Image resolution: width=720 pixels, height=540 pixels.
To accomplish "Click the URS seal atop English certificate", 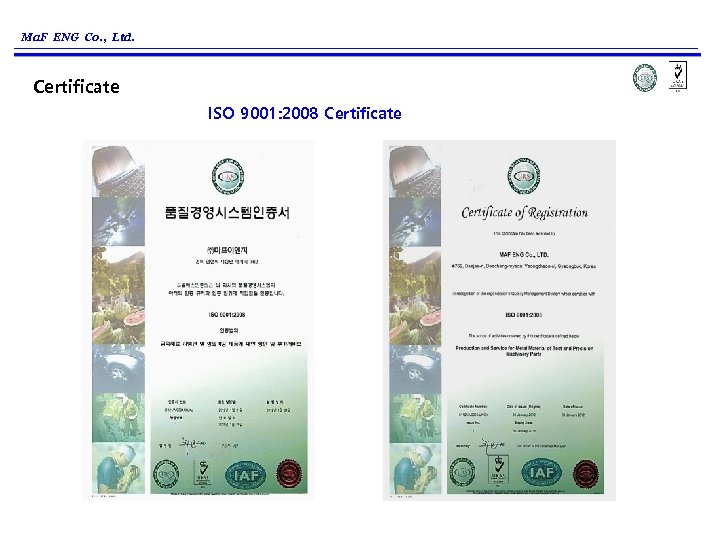I will point(523,176).
